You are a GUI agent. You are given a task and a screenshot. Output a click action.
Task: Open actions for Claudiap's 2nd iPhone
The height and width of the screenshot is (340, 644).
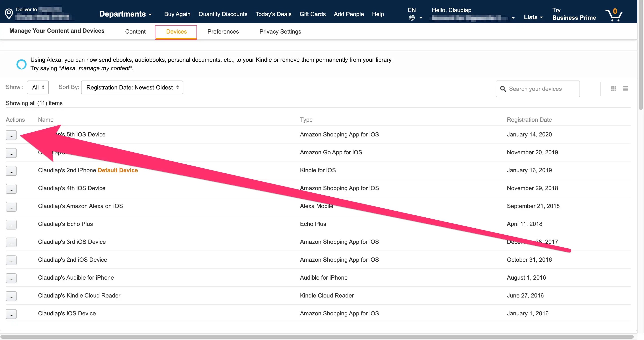(x=11, y=171)
